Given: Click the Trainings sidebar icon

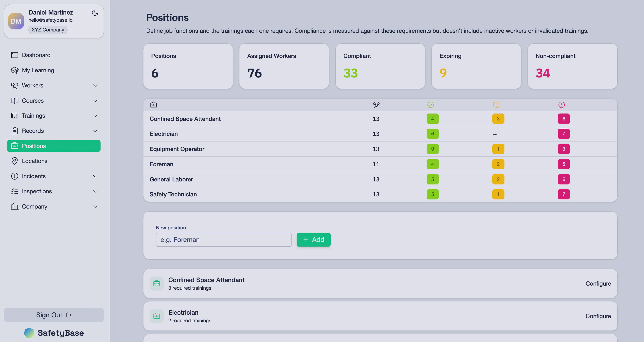Looking at the screenshot, I should [15, 116].
